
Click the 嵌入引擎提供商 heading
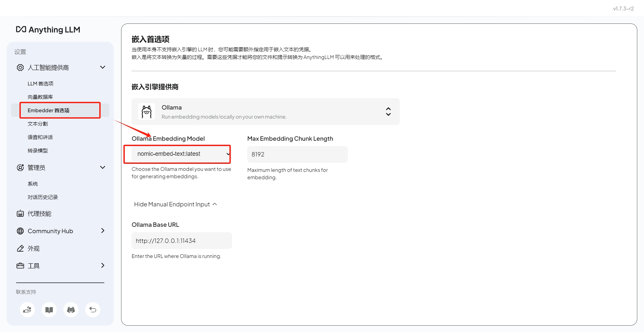point(155,87)
